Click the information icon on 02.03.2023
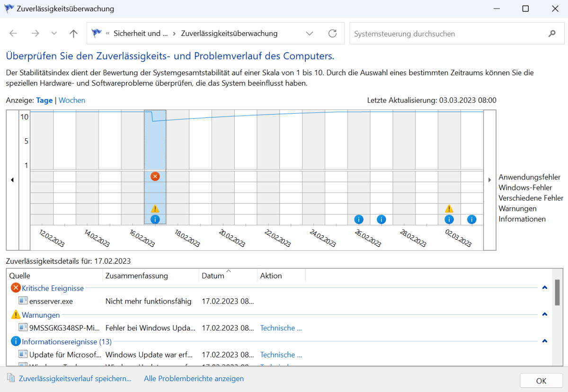 tap(449, 219)
